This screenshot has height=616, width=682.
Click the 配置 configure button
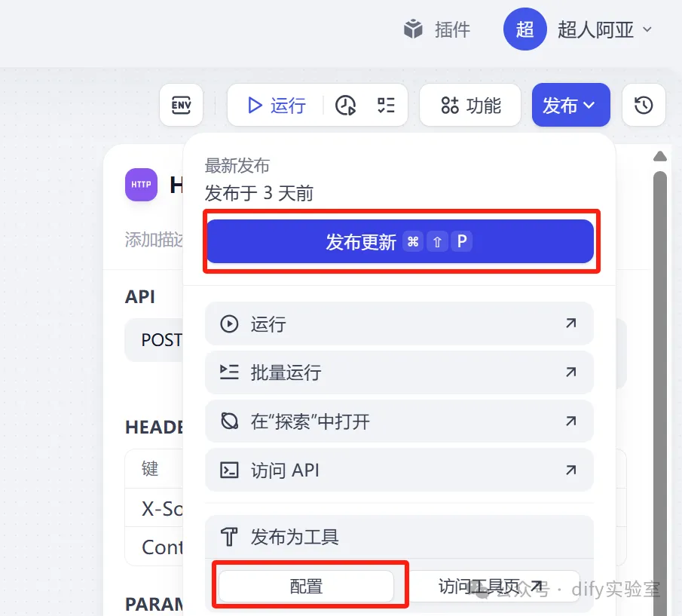(x=306, y=586)
